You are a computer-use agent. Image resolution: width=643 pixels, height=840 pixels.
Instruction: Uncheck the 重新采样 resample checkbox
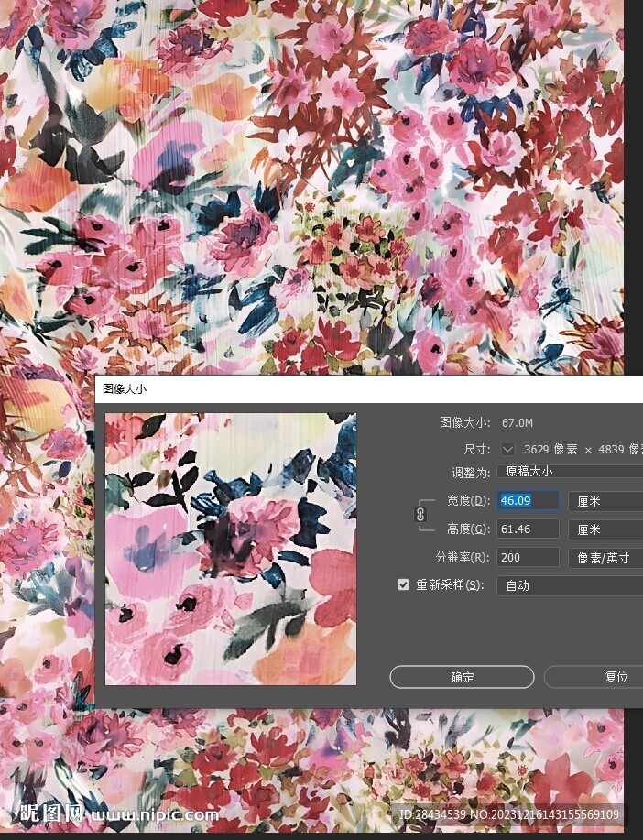[x=403, y=584]
